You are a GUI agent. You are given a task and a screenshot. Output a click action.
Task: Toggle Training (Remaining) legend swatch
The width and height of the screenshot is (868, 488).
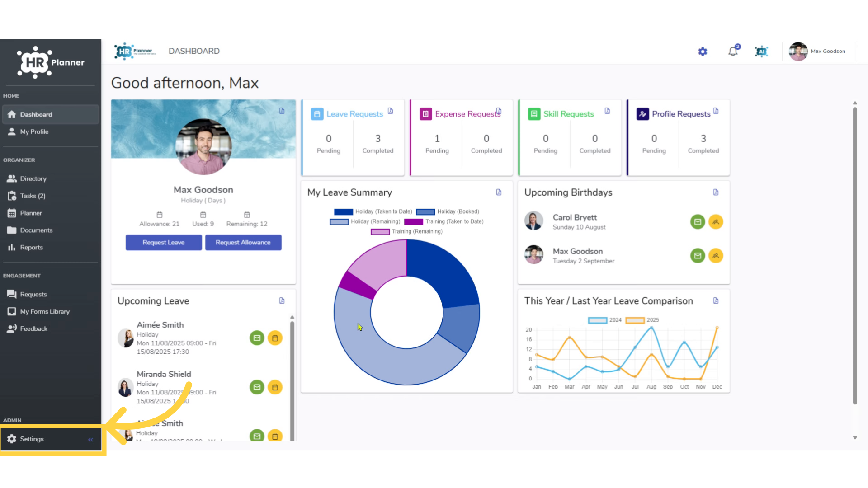[380, 232]
